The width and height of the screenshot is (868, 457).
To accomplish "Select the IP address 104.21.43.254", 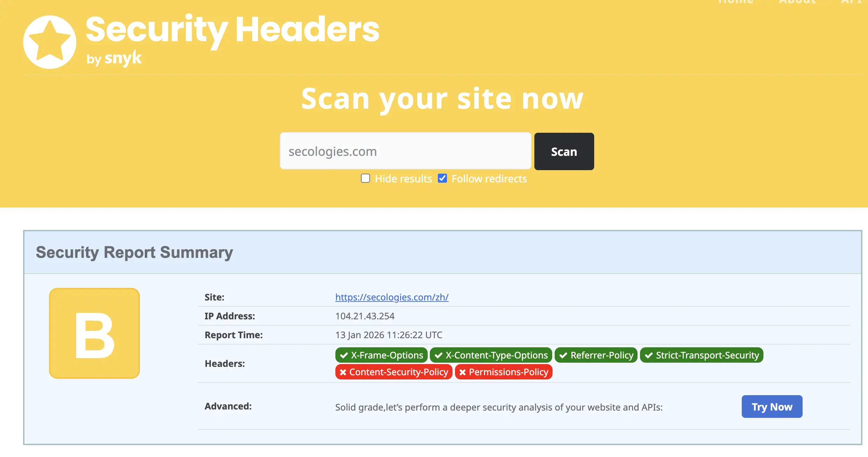I will 365,316.
